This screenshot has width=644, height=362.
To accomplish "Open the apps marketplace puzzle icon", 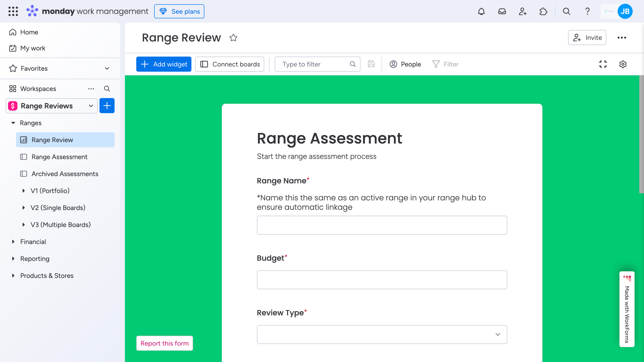I will pyautogui.click(x=543, y=12).
